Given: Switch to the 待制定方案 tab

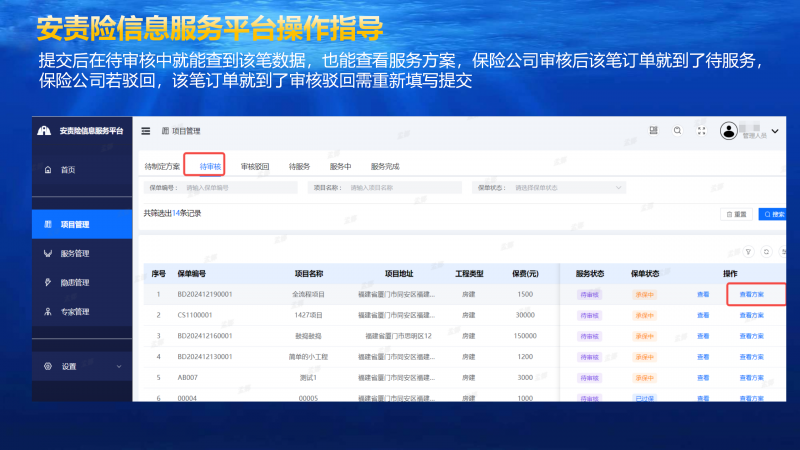Looking at the screenshot, I should pyautogui.click(x=162, y=166).
